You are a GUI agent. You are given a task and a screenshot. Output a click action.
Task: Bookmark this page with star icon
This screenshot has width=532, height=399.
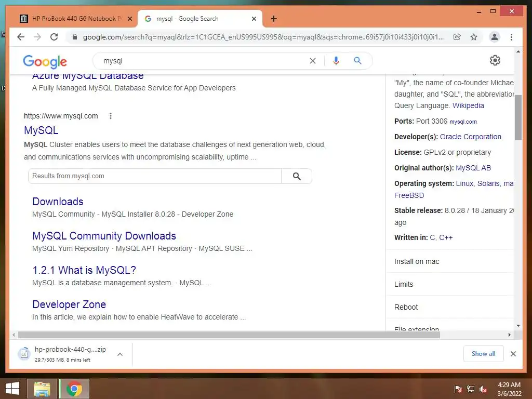point(474,37)
